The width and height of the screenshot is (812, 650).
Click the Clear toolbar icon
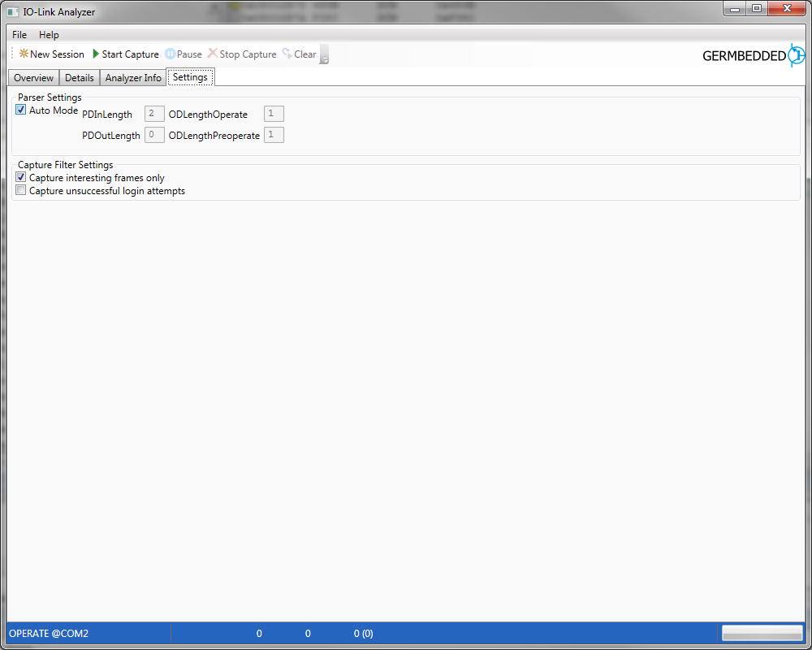tap(287, 54)
